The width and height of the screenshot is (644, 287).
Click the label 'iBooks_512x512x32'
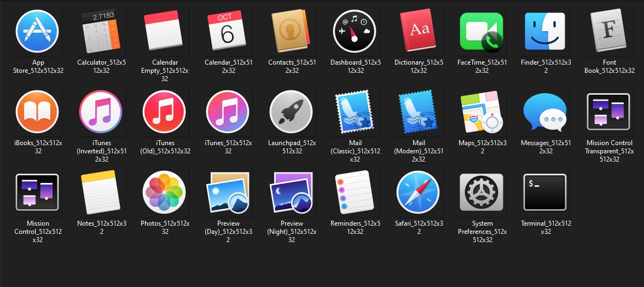coord(38,147)
